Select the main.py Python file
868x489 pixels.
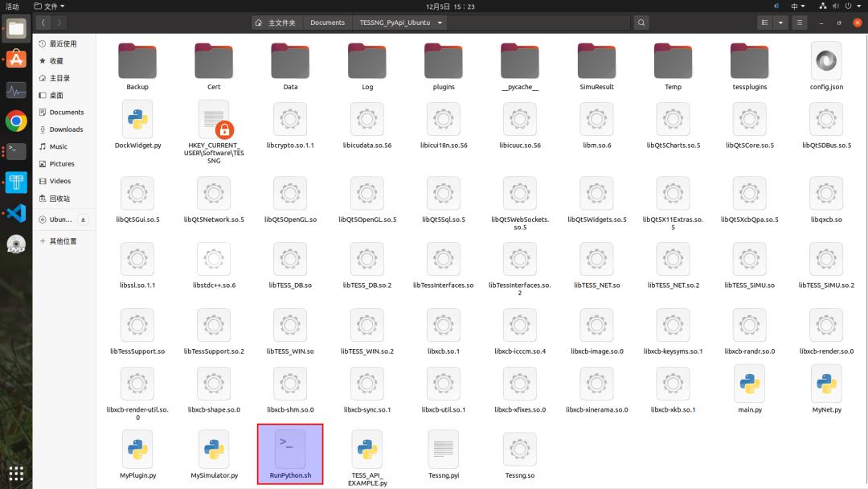click(750, 384)
